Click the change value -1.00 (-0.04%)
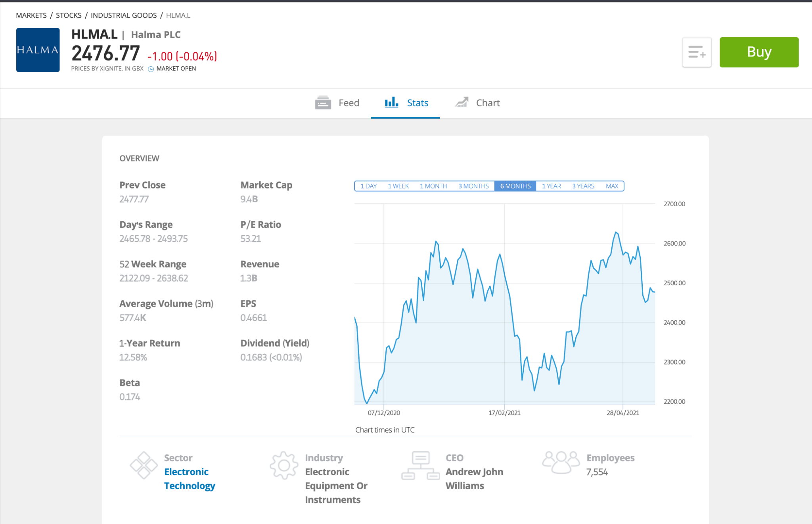Viewport: 812px width, 524px height. [x=182, y=56]
